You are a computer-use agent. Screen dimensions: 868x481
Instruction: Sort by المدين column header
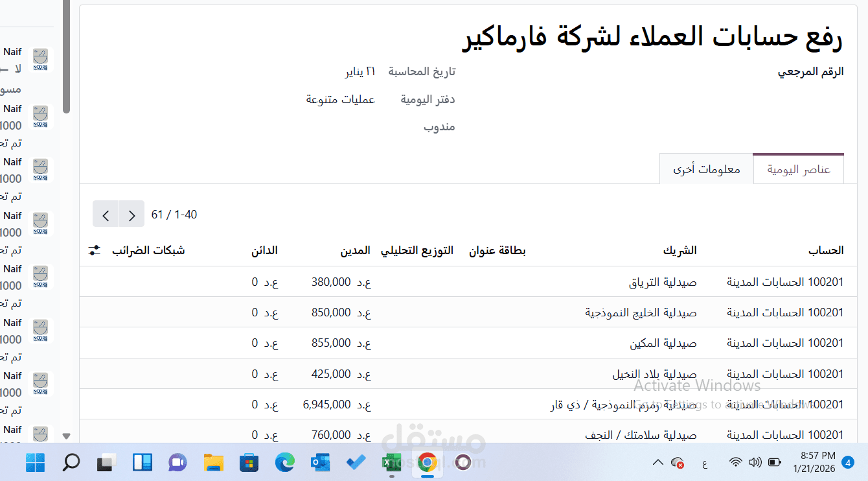coord(356,250)
